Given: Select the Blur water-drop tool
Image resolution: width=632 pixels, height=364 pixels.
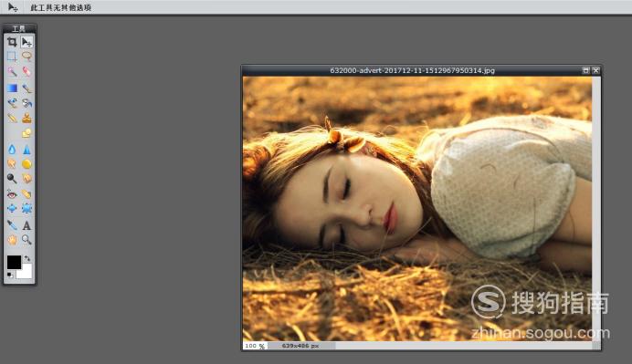Looking at the screenshot, I should [x=12, y=150].
